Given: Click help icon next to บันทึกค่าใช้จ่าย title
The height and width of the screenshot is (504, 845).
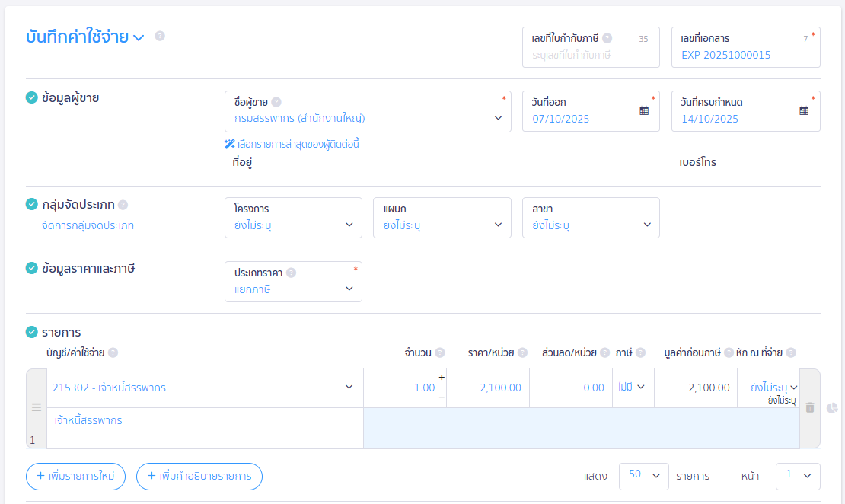Looking at the screenshot, I should pos(160,36).
